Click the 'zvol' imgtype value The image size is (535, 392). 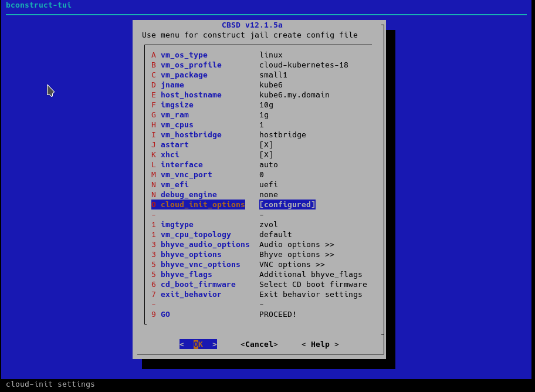pyautogui.click(x=269, y=225)
